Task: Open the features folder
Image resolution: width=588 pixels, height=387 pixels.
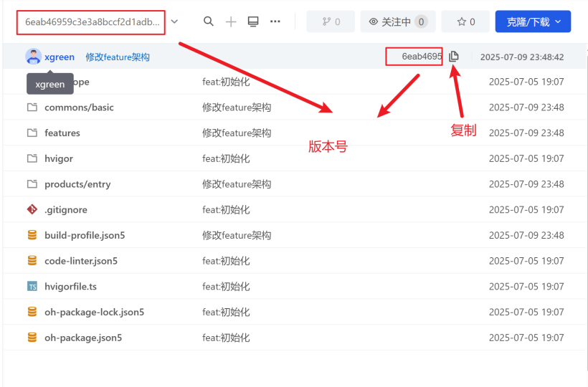Action: 62,133
